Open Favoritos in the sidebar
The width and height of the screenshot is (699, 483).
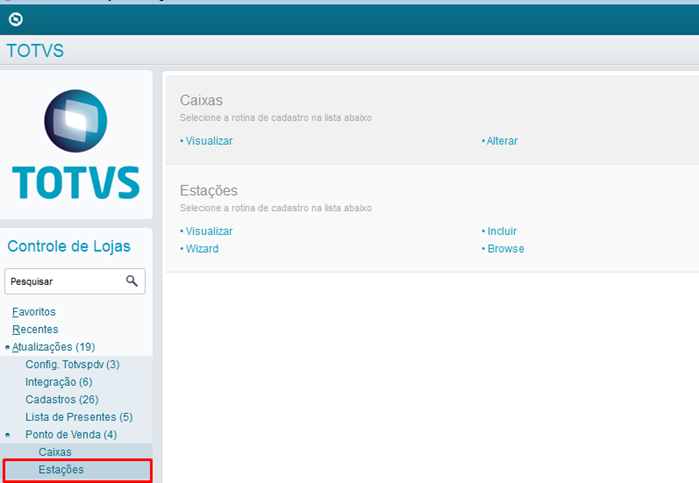[34, 312]
